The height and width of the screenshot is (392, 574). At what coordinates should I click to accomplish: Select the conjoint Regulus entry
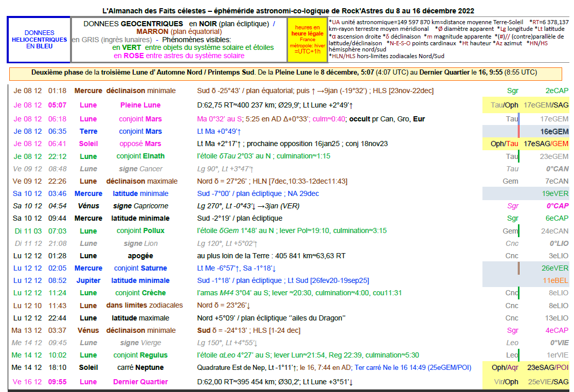point(140,355)
